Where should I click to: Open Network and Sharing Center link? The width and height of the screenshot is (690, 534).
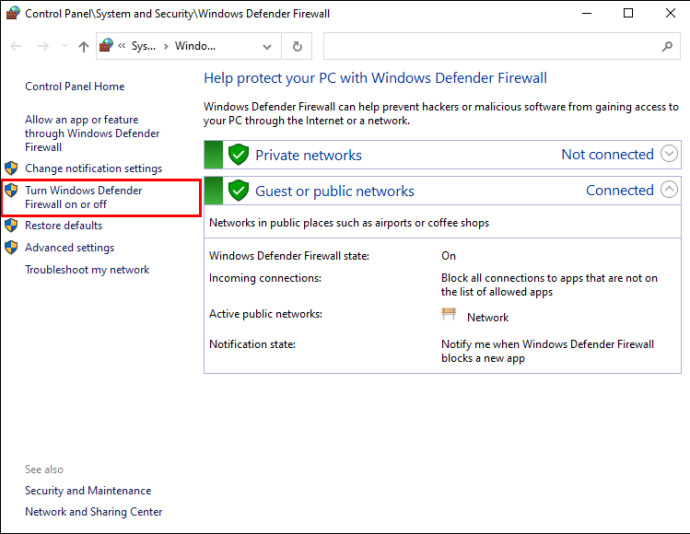[94, 512]
